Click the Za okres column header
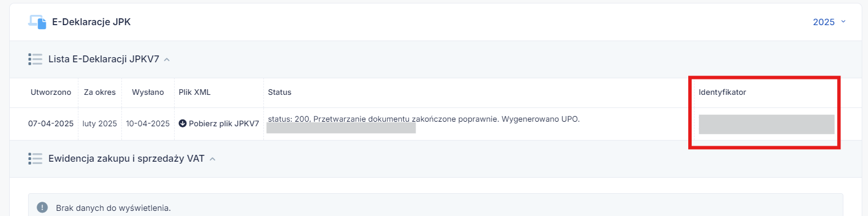This screenshot has width=868, height=216. [100, 92]
